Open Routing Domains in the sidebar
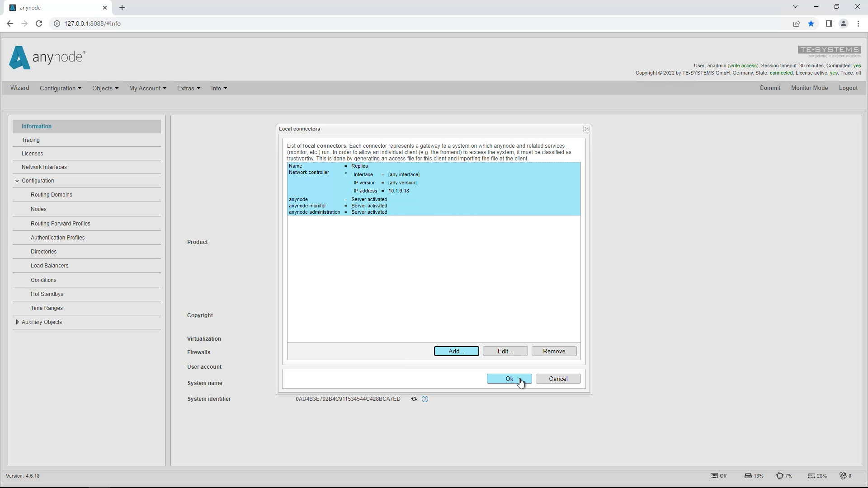This screenshot has height=488, width=868. click(x=87, y=195)
